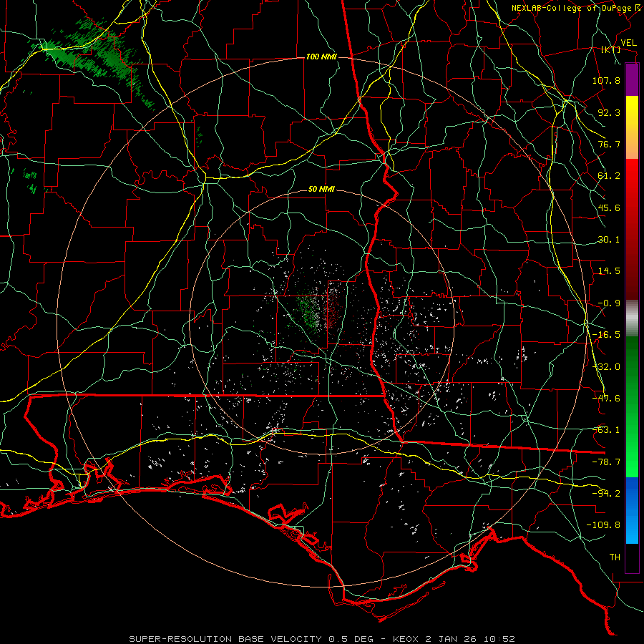Click the -94.2 velocity scale value
Screen dimensions: 644x644
[606, 494]
